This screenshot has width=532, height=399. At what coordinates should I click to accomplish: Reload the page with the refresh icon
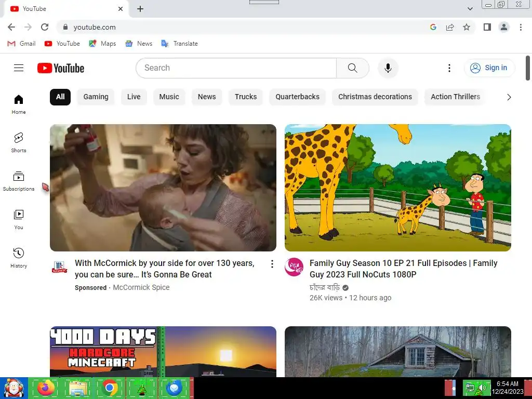[45, 27]
